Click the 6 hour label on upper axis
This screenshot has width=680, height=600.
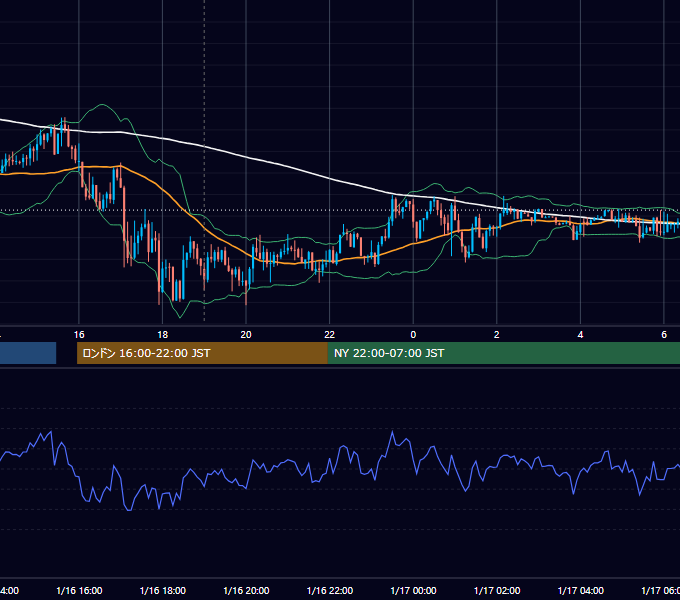click(x=664, y=335)
